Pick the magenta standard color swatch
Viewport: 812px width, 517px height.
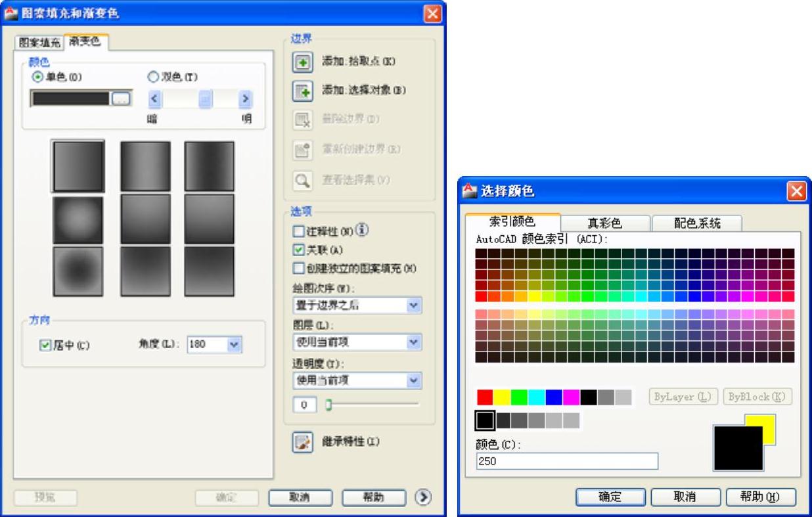(571, 397)
